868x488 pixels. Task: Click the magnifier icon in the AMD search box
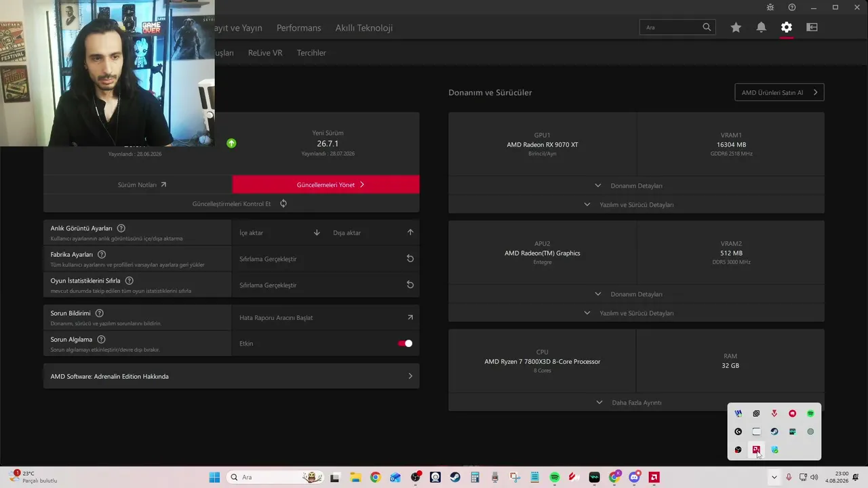click(707, 27)
